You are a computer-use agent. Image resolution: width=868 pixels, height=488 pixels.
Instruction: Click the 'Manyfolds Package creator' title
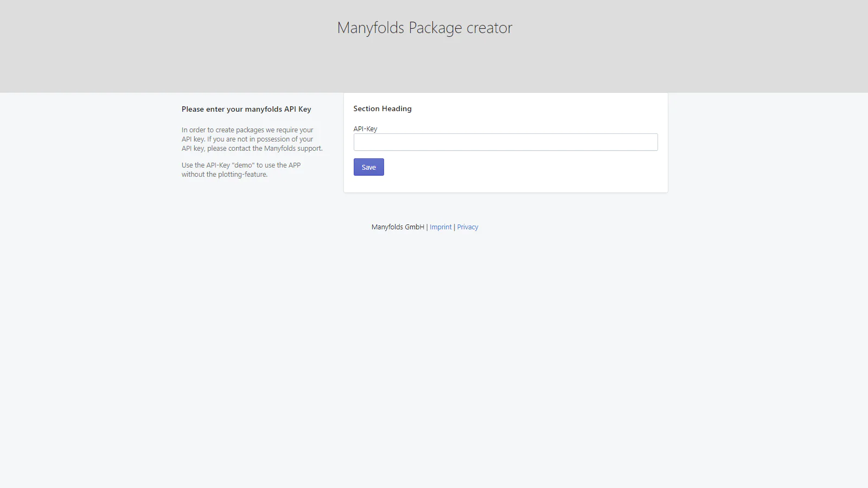click(x=425, y=28)
